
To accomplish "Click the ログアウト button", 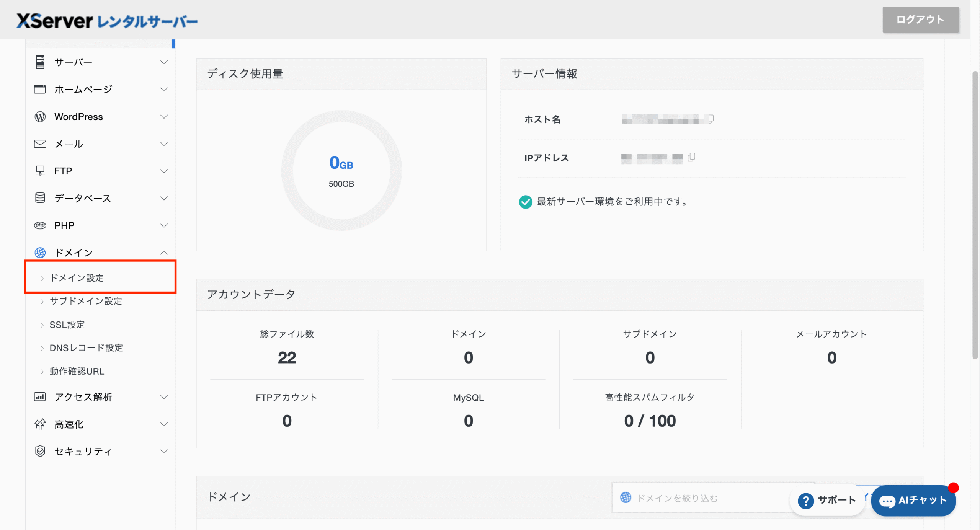I will (920, 20).
